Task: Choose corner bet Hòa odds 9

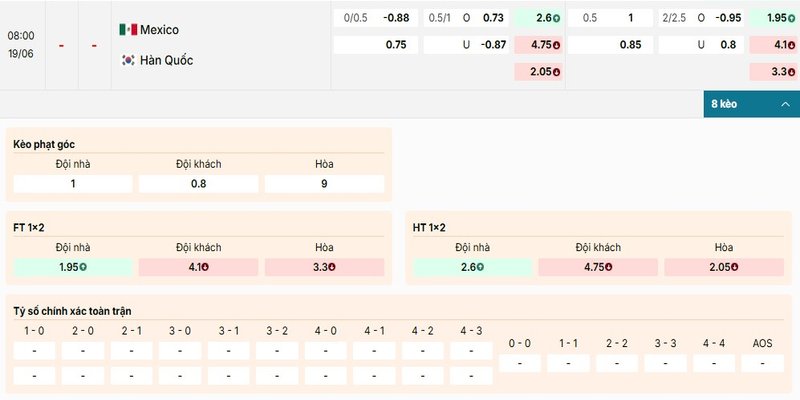Action: click(x=324, y=184)
